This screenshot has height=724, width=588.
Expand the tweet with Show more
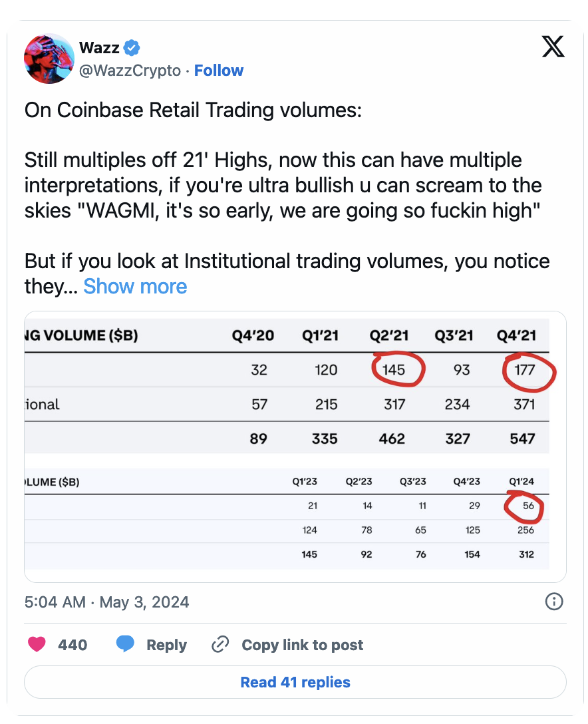135,286
